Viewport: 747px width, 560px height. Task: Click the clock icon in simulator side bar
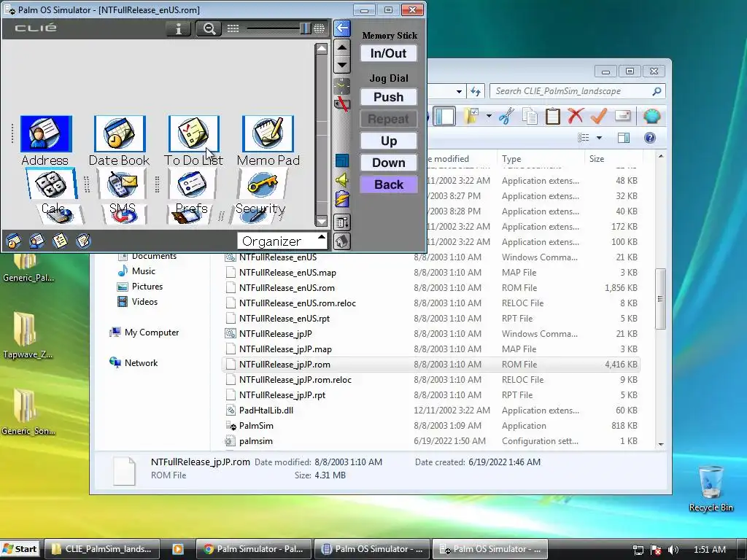[x=342, y=86]
